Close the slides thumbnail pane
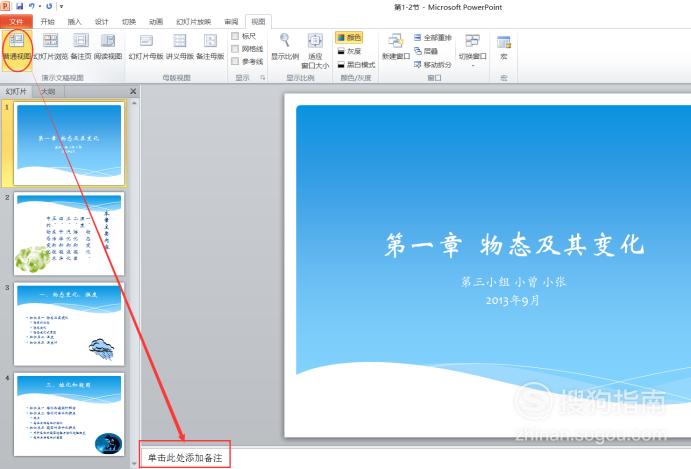 tap(133, 91)
